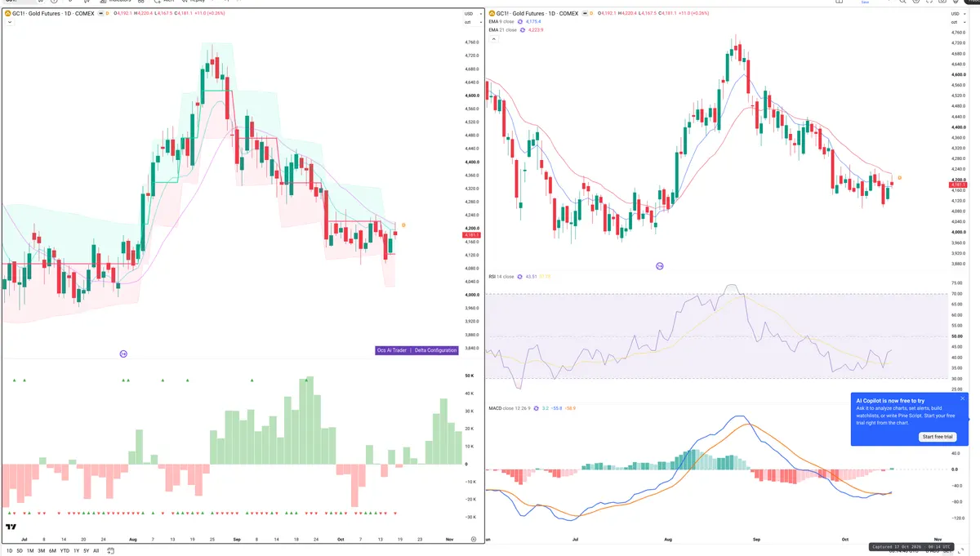Click MACD close 12 26 9 legend label
Viewport: 980px width, 556px height.
508,407
